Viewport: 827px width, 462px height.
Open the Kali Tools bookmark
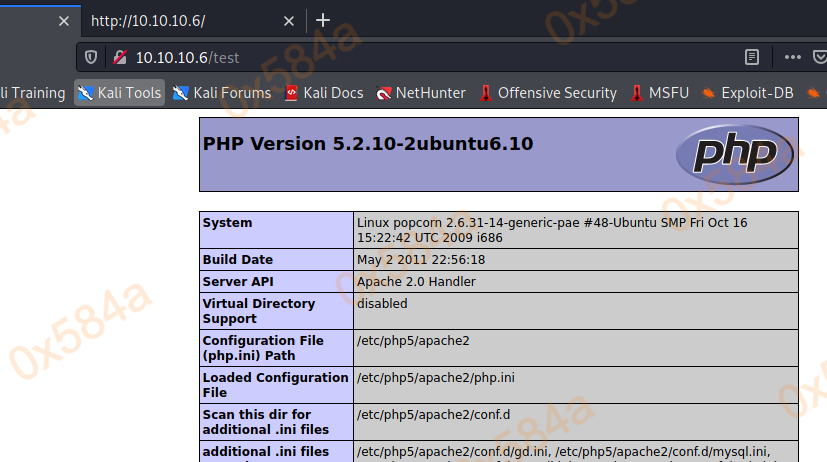click(118, 93)
